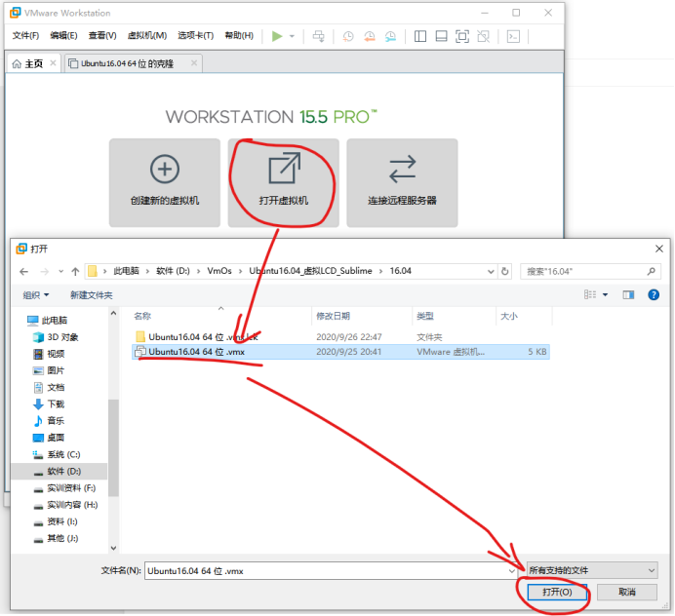Sort by 名称 column header
The image size is (675, 616).
click(x=221, y=316)
